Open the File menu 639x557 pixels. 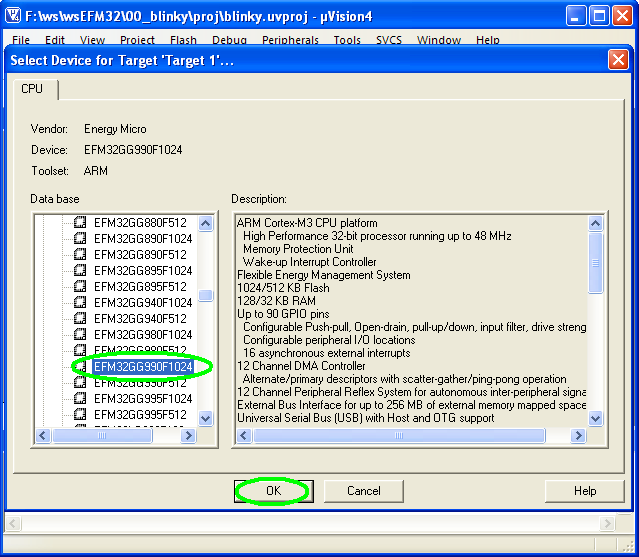21,40
